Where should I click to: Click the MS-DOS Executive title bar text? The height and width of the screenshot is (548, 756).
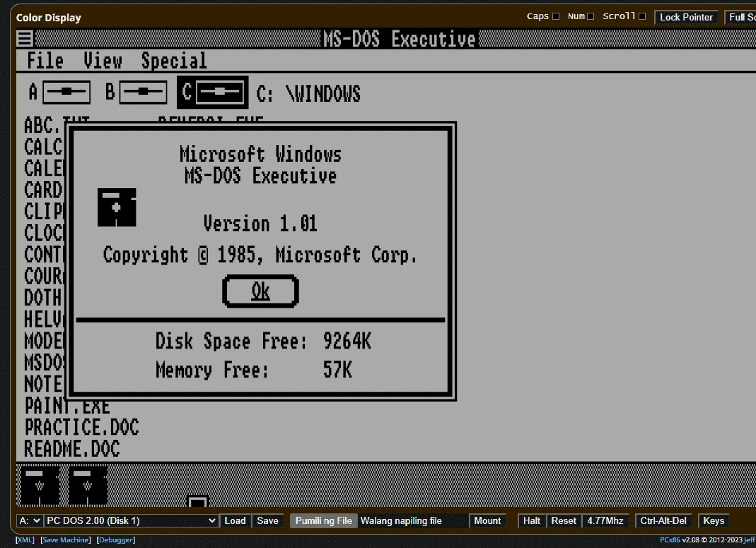coord(400,39)
